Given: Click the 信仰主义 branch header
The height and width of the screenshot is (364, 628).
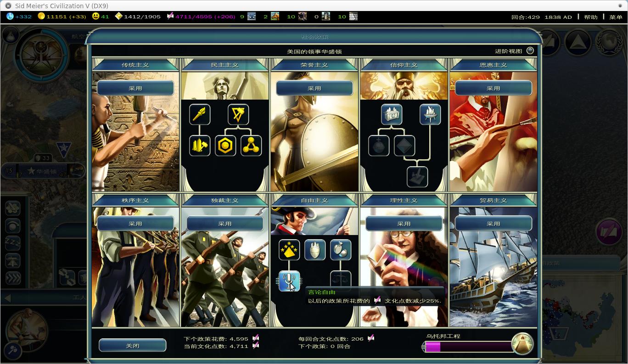Looking at the screenshot, I should pyautogui.click(x=404, y=65).
